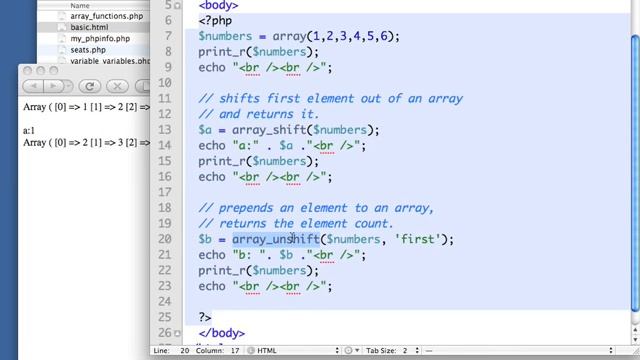Click the '<?php' opening tag on line 6

point(215,21)
